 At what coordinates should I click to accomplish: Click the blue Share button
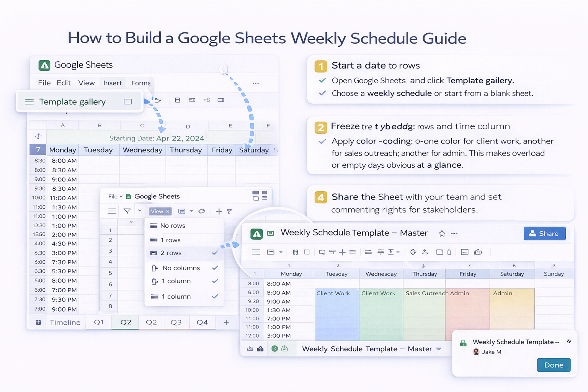tap(544, 234)
